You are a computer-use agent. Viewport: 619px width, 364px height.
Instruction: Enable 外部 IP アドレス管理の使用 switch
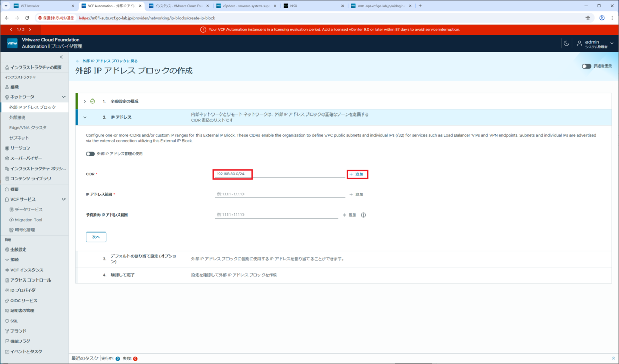pos(90,154)
